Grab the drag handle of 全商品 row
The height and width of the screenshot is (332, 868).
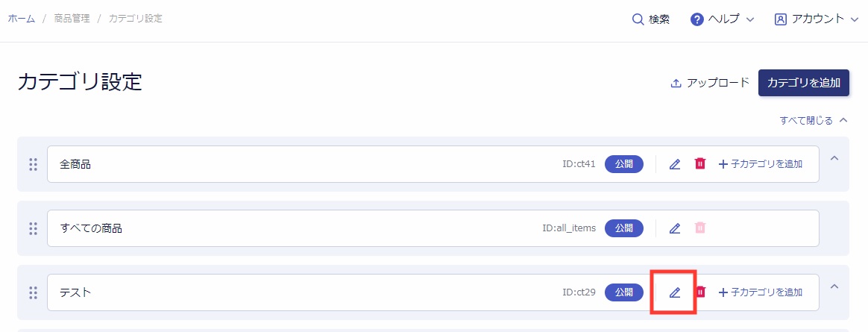click(33, 164)
